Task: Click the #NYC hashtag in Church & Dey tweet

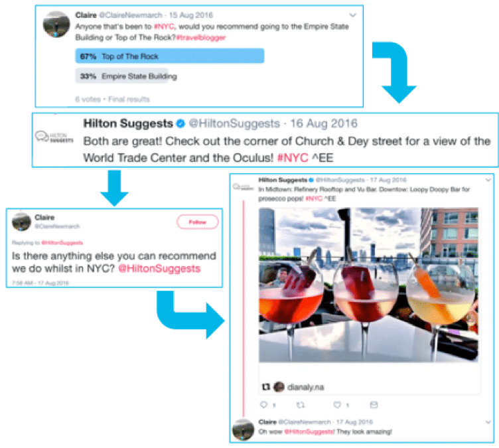Action: (293, 157)
